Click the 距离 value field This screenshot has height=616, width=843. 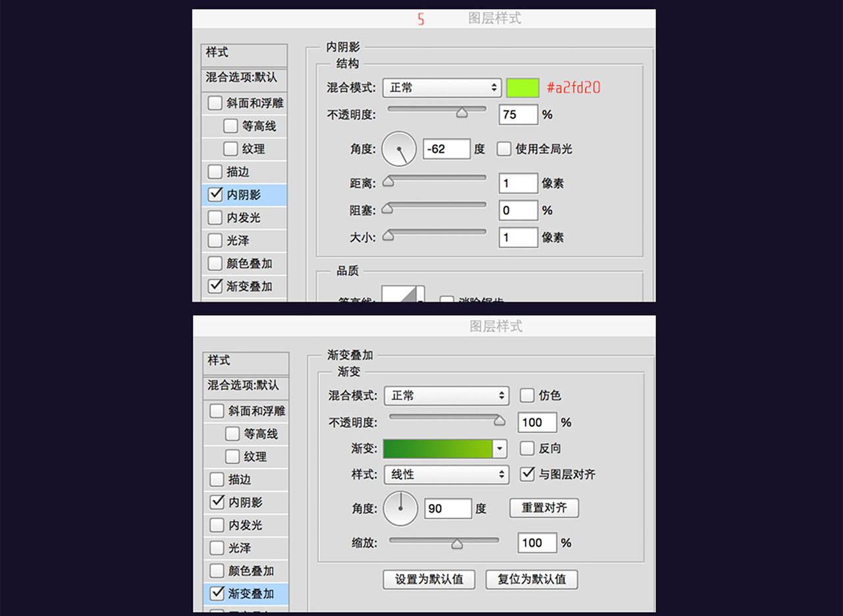518,183
